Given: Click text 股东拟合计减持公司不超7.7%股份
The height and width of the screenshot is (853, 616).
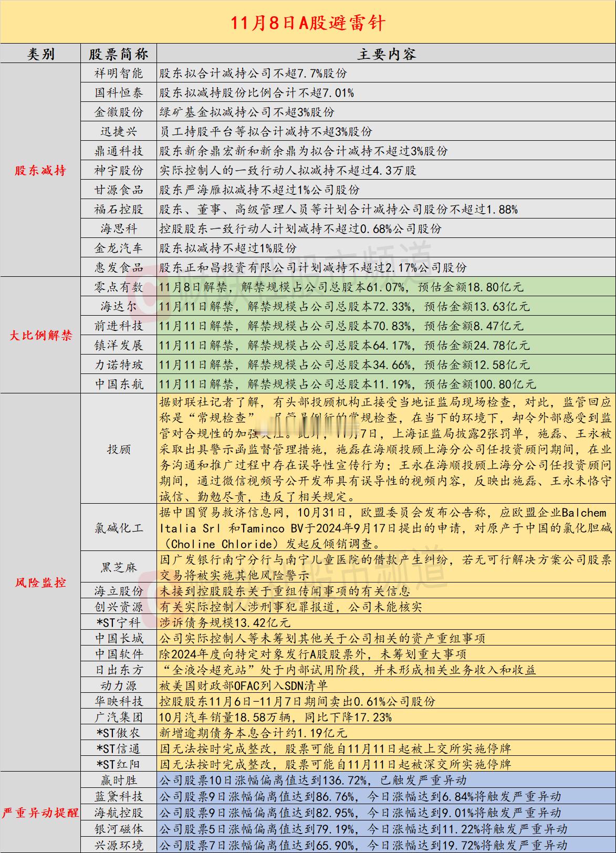Looking at the screenshot, I should coord(253,73).
